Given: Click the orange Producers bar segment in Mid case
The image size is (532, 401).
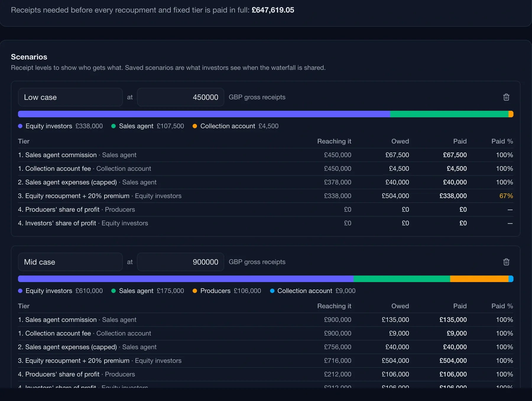Looking at the screenshot, I should click(x=479, y=279).
